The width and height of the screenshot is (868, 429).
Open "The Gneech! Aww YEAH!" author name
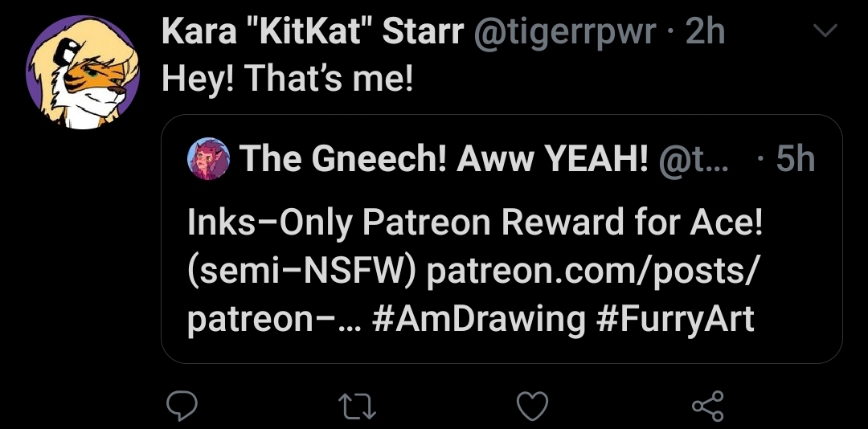pos(444,159)
